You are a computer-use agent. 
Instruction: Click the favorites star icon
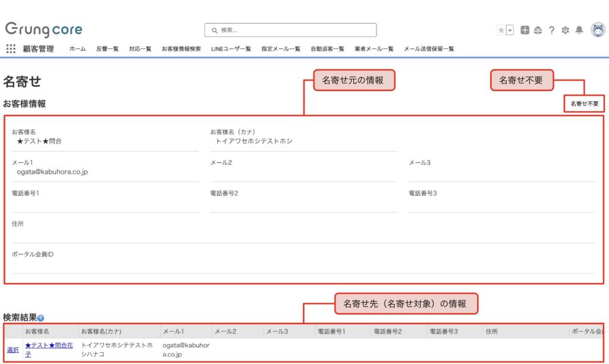pyautogui.click(x=501, y=30)
